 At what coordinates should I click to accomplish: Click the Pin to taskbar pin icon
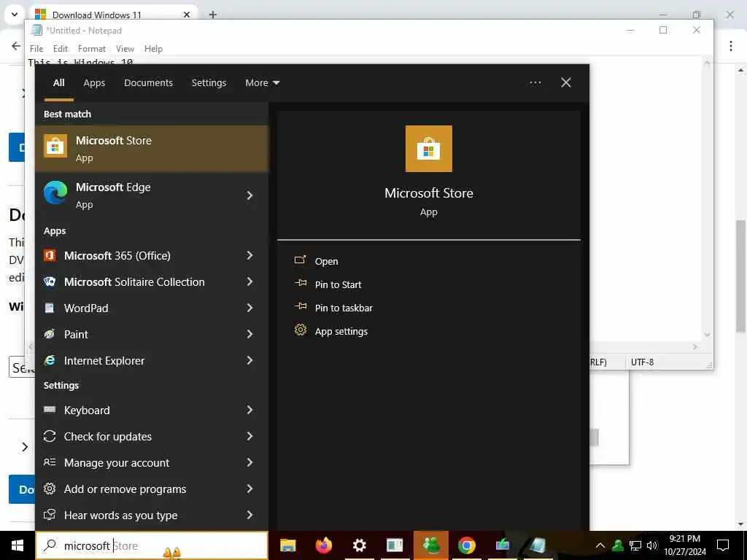point(300,306)
